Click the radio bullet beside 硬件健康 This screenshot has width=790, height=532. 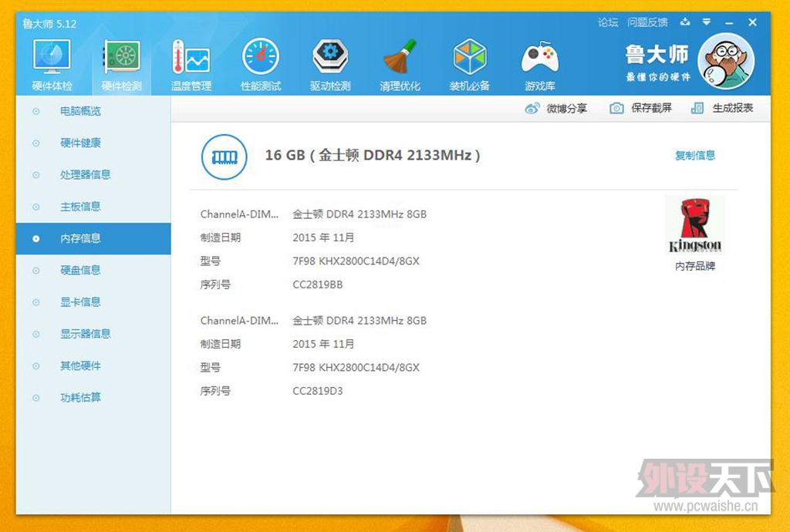point(35,143)
